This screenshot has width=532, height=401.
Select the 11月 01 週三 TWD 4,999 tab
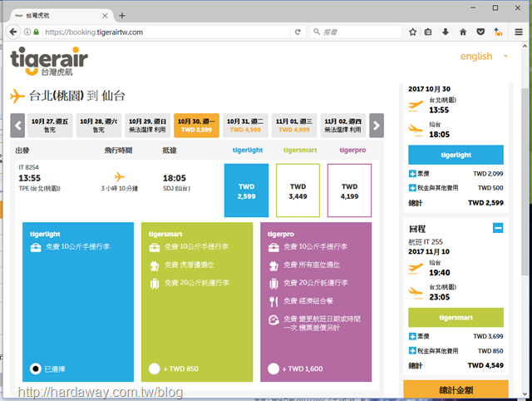[x=294, y=126]
